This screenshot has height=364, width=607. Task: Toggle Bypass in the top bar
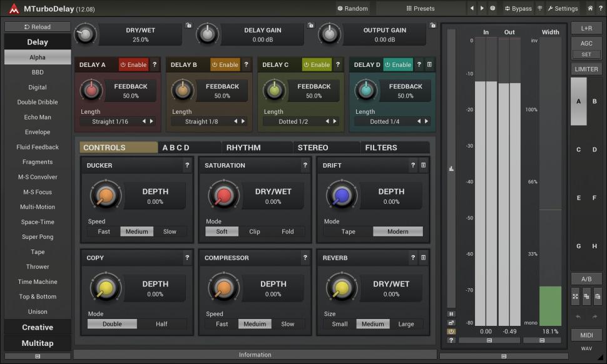click(x=519, y=8)
